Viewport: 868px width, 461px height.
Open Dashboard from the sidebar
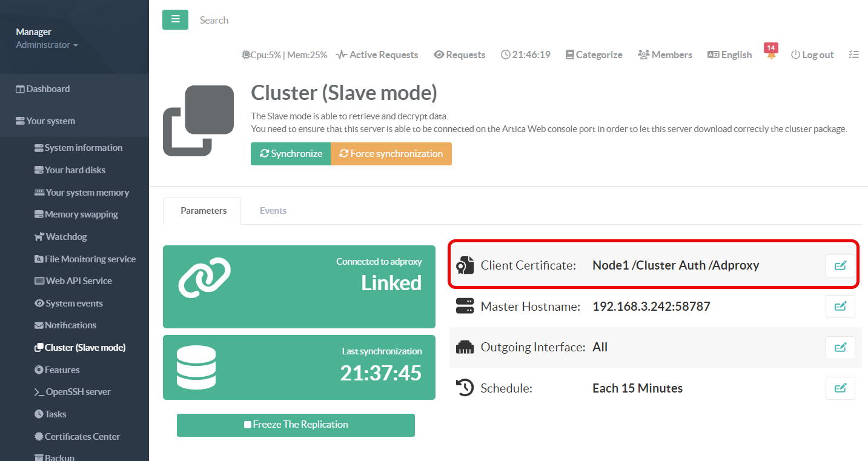point(48,89)
